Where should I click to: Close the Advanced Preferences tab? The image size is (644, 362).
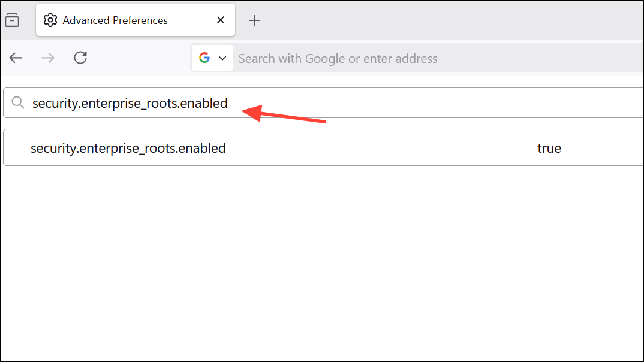click(220, 20)
